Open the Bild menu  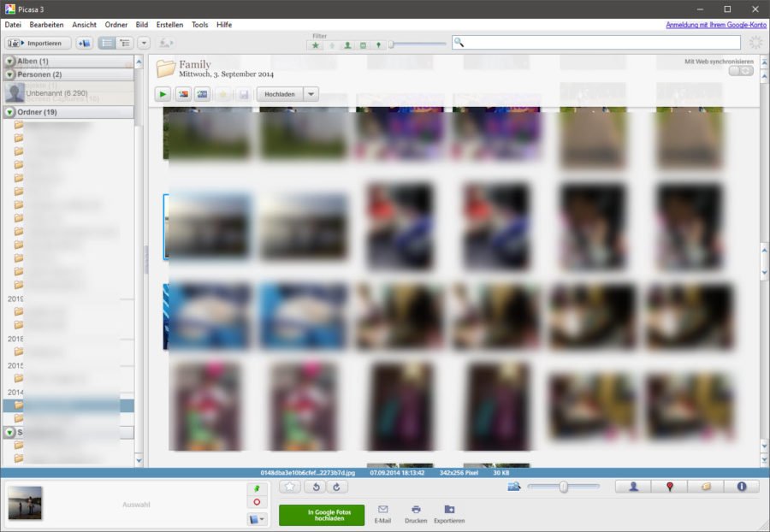[142, 25]
